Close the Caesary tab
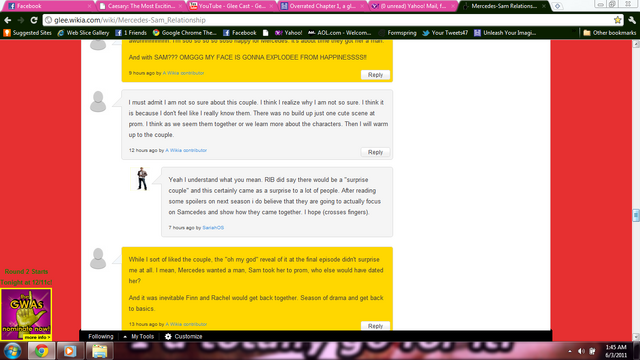This screenshot has height=360, width=640. click(x=180, y=6)
